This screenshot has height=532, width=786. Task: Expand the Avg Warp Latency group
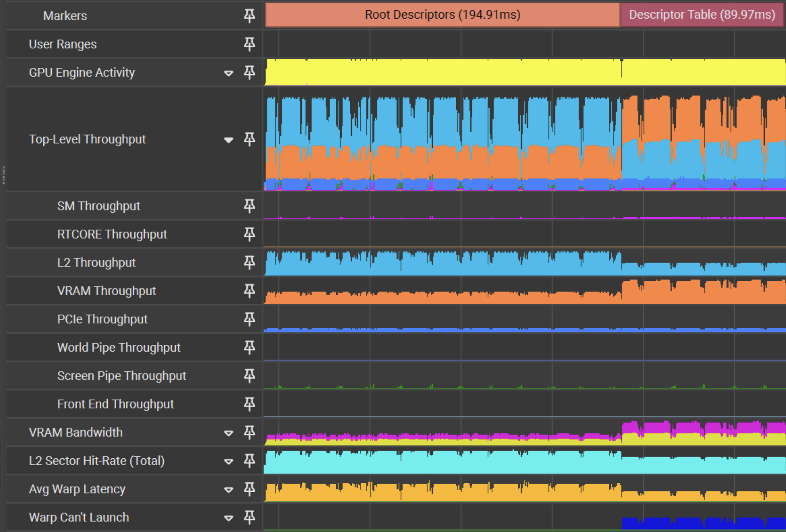(229, 490)
